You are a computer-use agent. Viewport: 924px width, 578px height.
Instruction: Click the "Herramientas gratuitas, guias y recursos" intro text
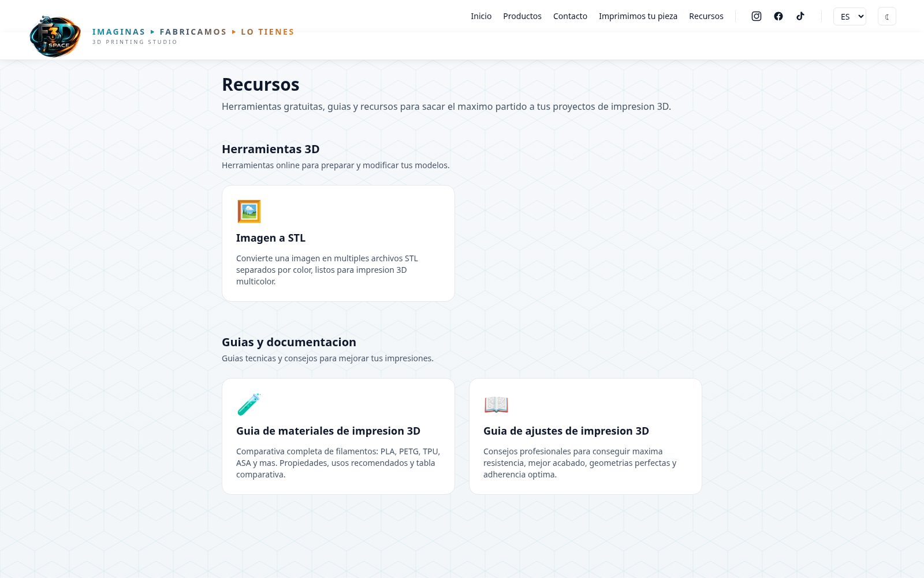pyautogui.click(x=446, y=106)
